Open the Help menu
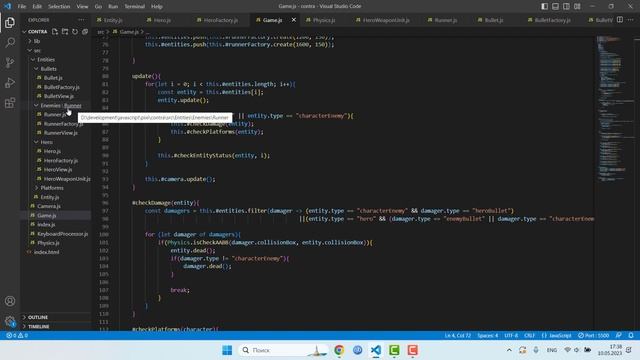The image size is (640, 360). (157, 6)
